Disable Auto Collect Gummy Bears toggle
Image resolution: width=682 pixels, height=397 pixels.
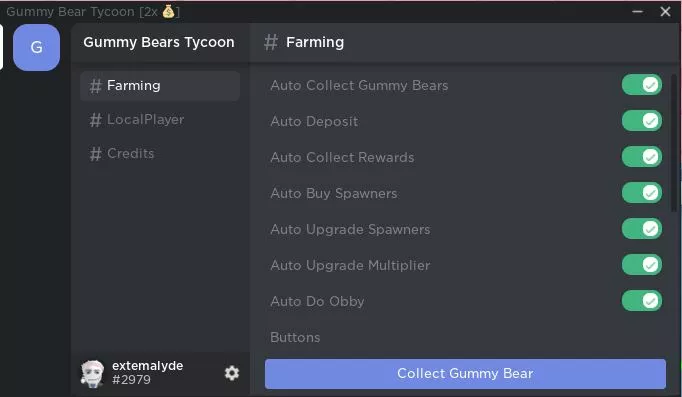coord(642,85)
